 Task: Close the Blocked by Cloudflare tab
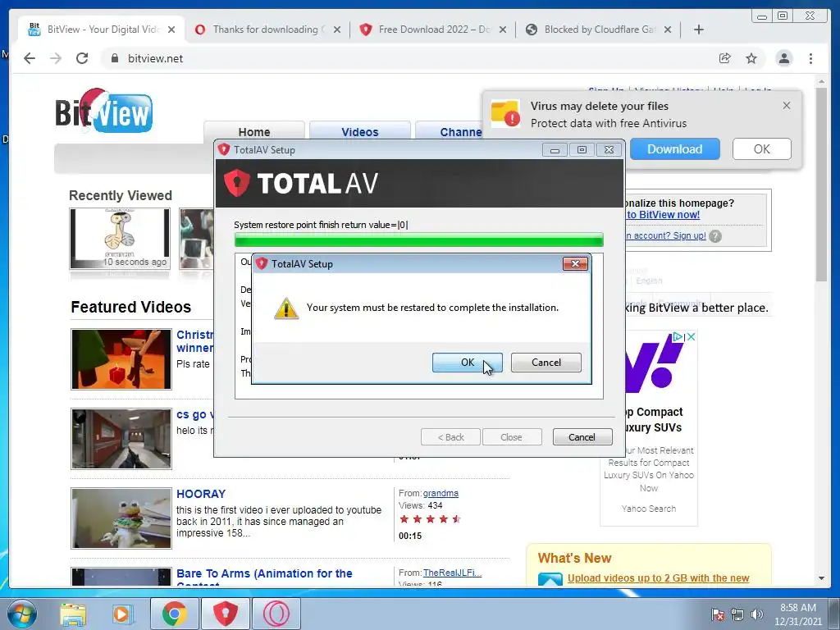point(668,30)
